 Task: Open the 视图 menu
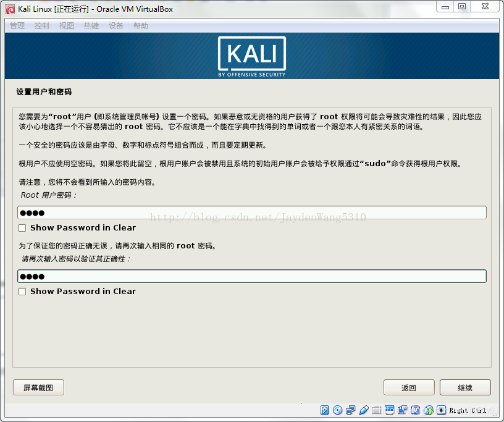[67, 26]
